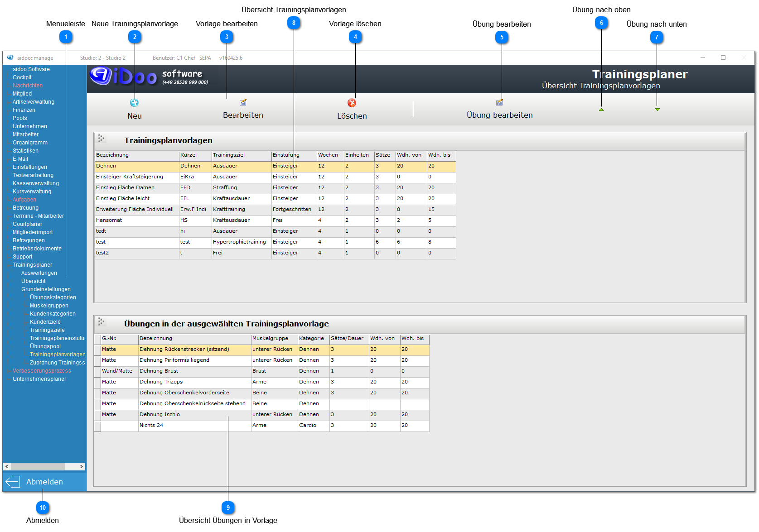Select Muskelgruppen tree item
This screenshot has height=532, width=759.
point(49,306)
